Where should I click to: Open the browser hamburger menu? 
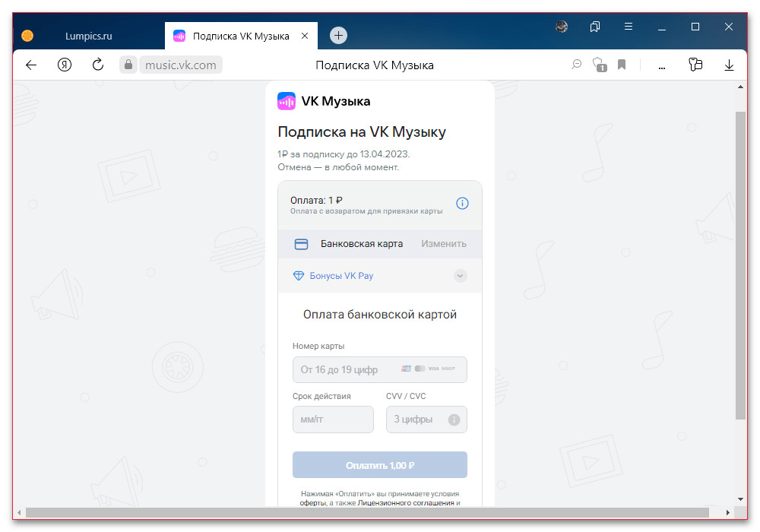click(x=629, y=27)
